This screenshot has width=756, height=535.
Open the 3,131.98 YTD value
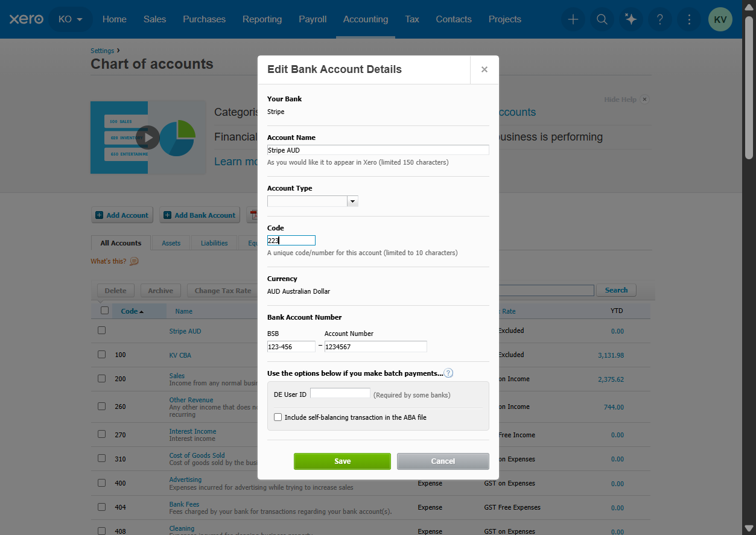[611, 355]
